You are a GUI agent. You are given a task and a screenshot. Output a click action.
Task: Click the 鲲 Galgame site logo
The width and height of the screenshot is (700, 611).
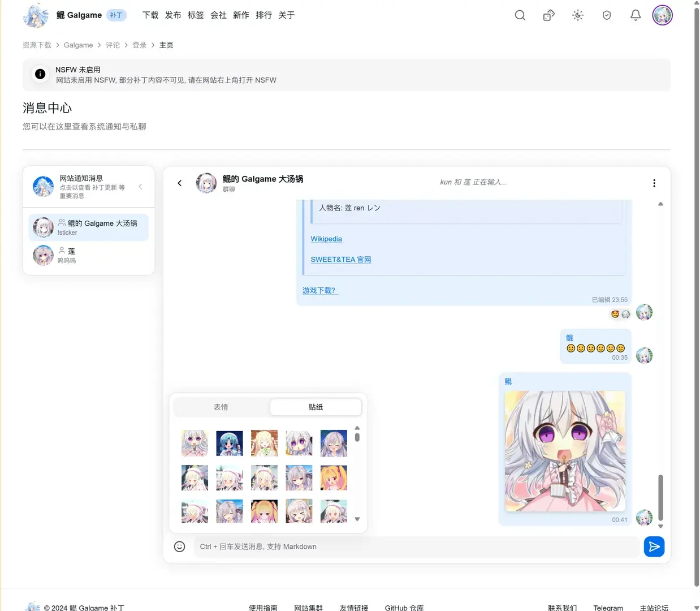pos(35,15)
